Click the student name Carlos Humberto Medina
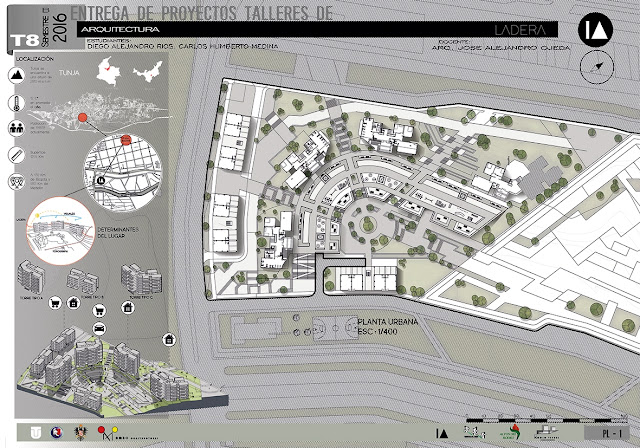The width and height of the screenshot is (640, 448). pyautogui.click(x=229, y=47)
